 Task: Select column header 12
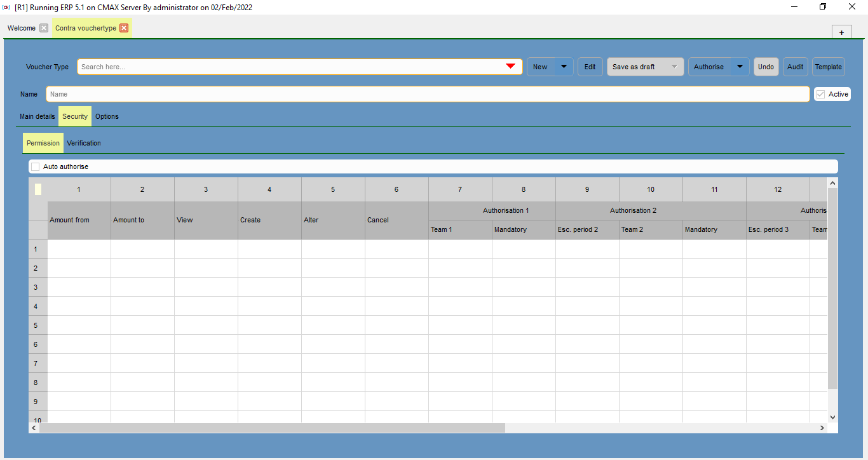click(x=778, y=189)
